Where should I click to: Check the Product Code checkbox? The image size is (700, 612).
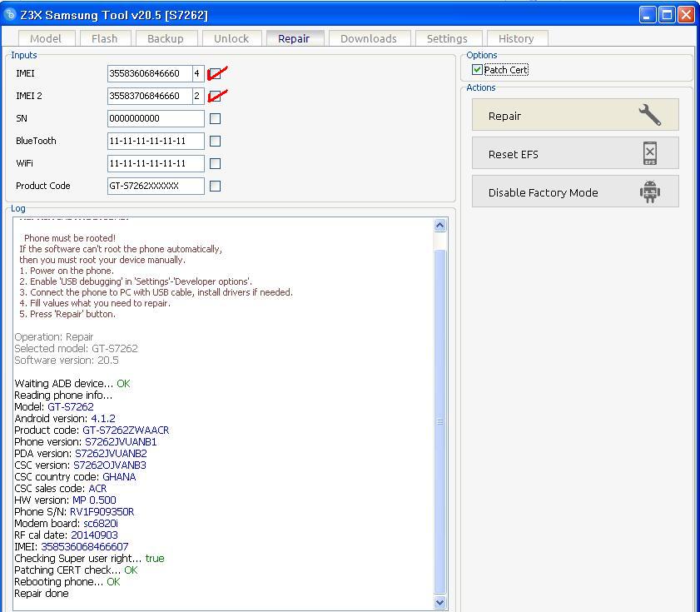tap(216, 186)
